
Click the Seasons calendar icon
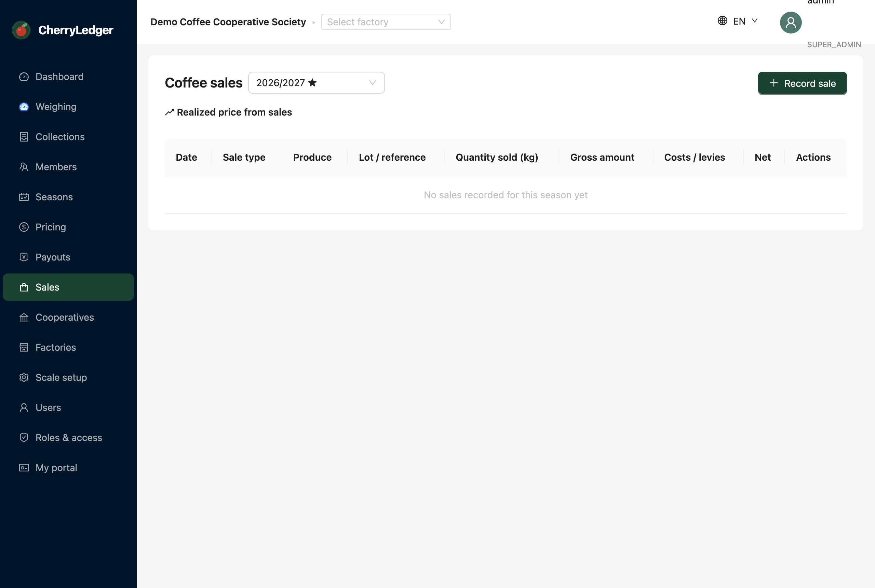coord(24,197)
